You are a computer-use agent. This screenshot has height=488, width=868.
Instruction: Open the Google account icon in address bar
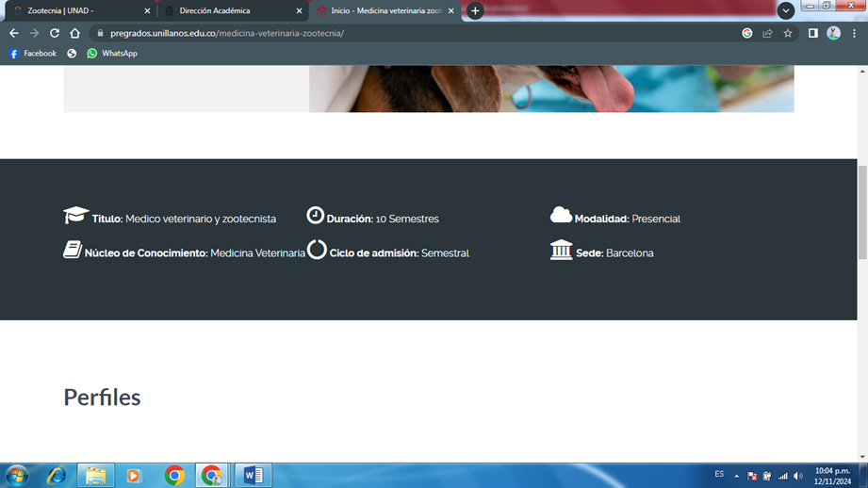[x=746, y=33]
